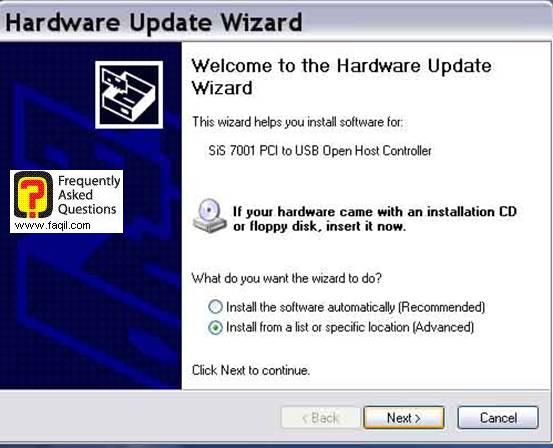Click the Advanced option label text
The width and height of the screenshot is (553, 448).
(x=350, y=327)
